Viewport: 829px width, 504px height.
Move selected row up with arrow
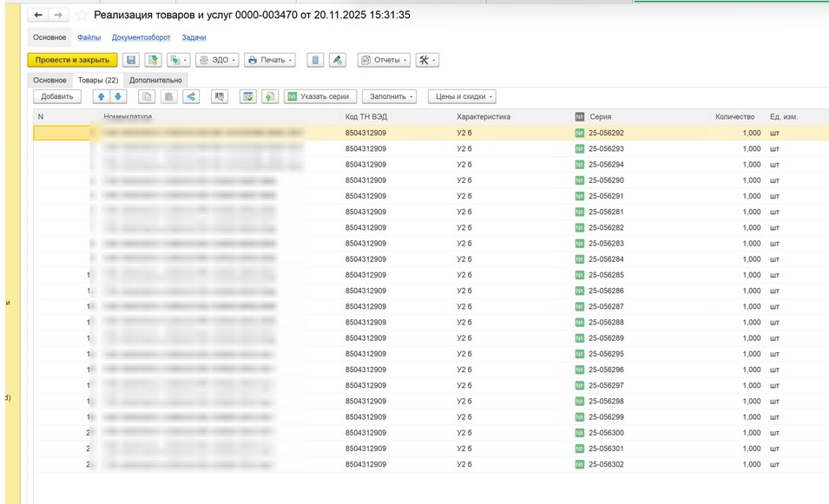pos(101,96)
